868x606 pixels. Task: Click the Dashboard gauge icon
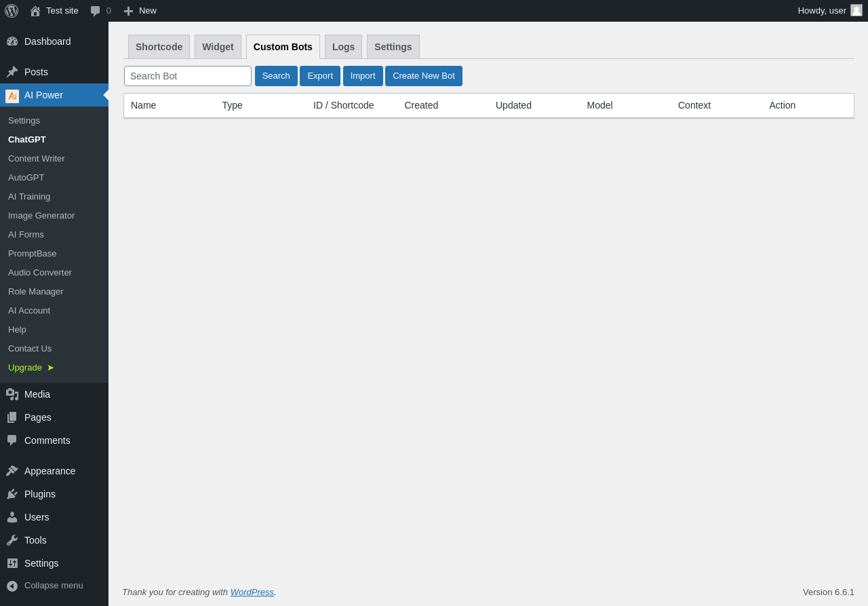coord(12,41)
